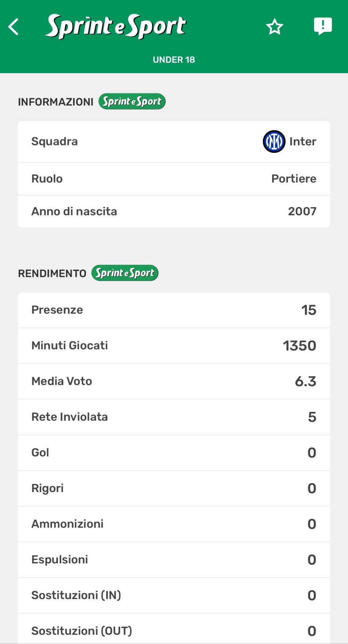Image resolution: width=348 pixels, height=644 pixels.
Task: Open the report feedback icon
Action: (323, 26)
